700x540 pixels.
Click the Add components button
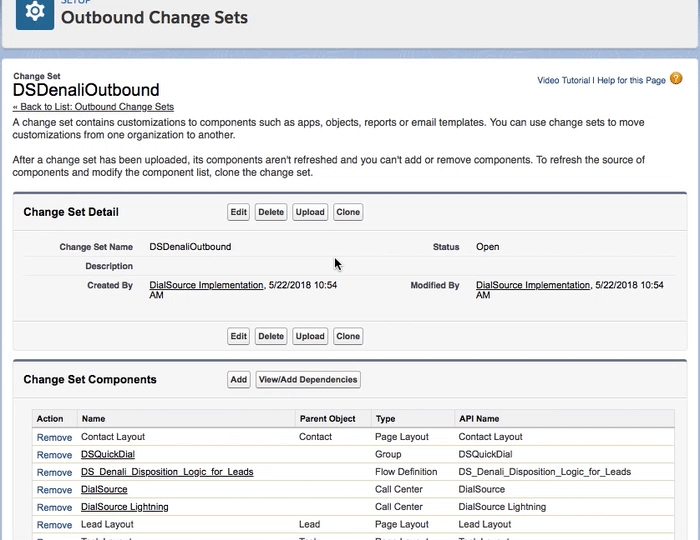[238, 379]
